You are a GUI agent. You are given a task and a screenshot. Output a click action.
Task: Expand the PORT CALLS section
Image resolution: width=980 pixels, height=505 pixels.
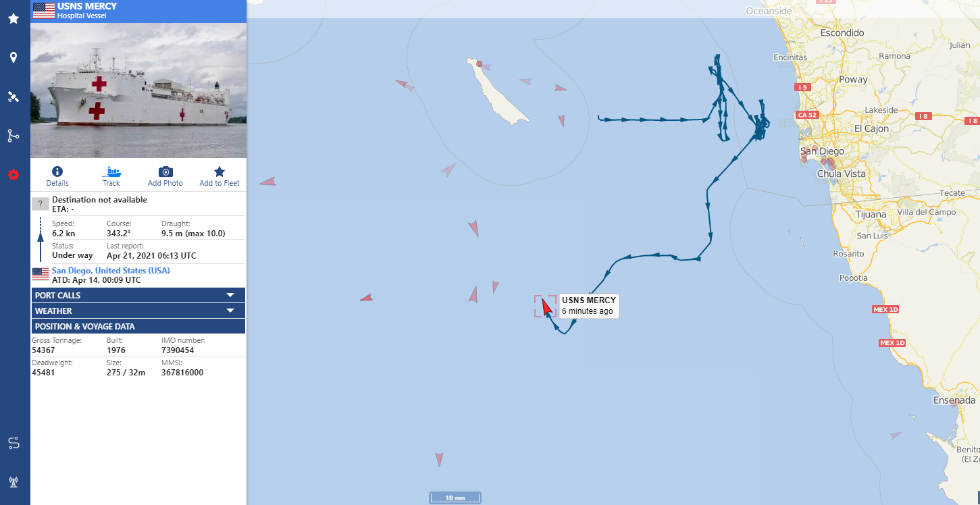[138, 295]
